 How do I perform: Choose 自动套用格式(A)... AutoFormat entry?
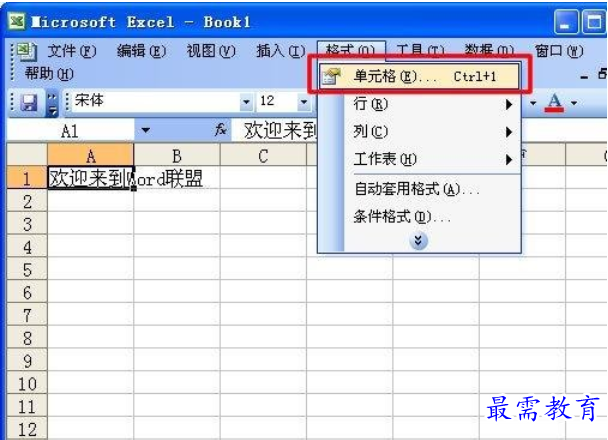point(432,190)
